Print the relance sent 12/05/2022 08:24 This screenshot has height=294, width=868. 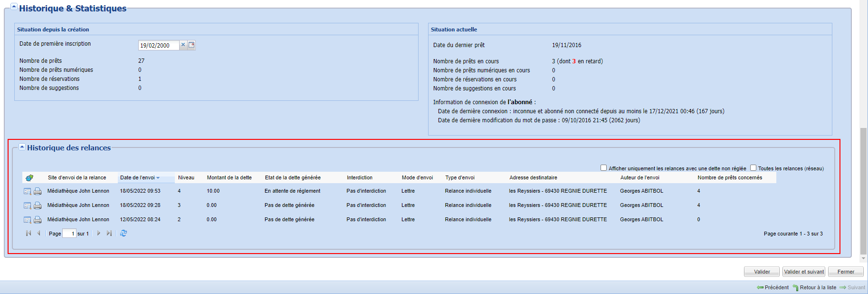38,220
